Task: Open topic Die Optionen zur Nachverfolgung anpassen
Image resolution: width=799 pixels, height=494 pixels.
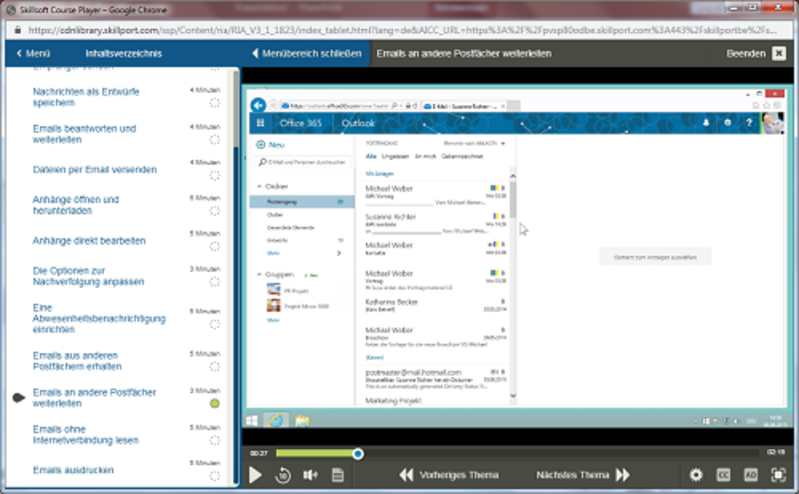Action: coord(88,276)
